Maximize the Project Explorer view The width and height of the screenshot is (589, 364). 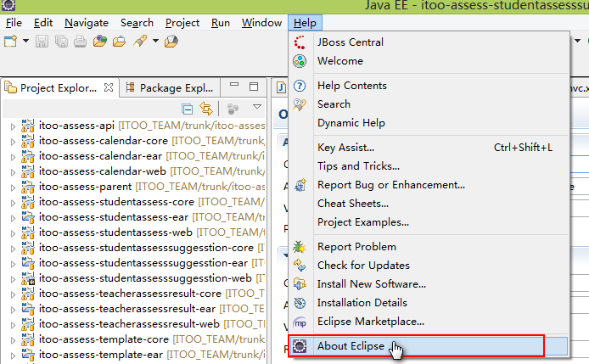254,87
